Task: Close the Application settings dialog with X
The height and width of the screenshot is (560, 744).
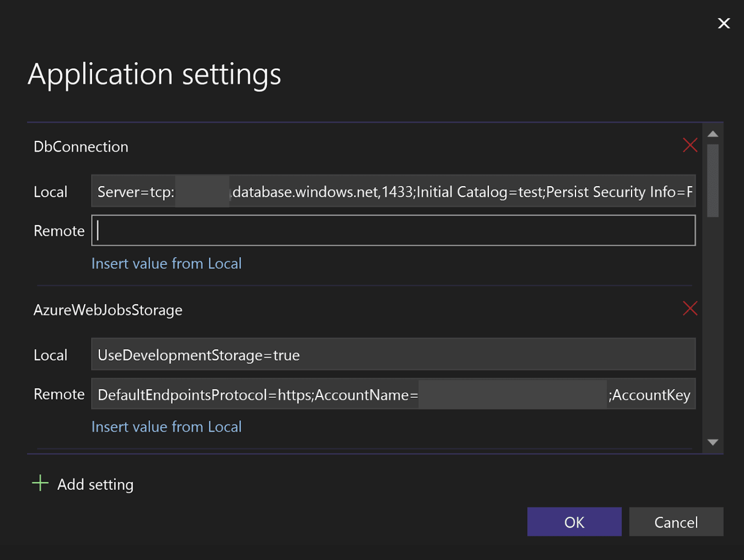Action: pyautogui.click(x=723, y=23)
